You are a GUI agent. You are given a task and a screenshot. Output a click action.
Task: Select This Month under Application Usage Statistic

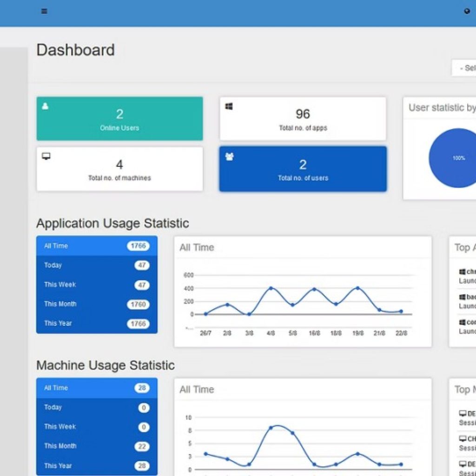pyautogui.click(x=97, y=304)
